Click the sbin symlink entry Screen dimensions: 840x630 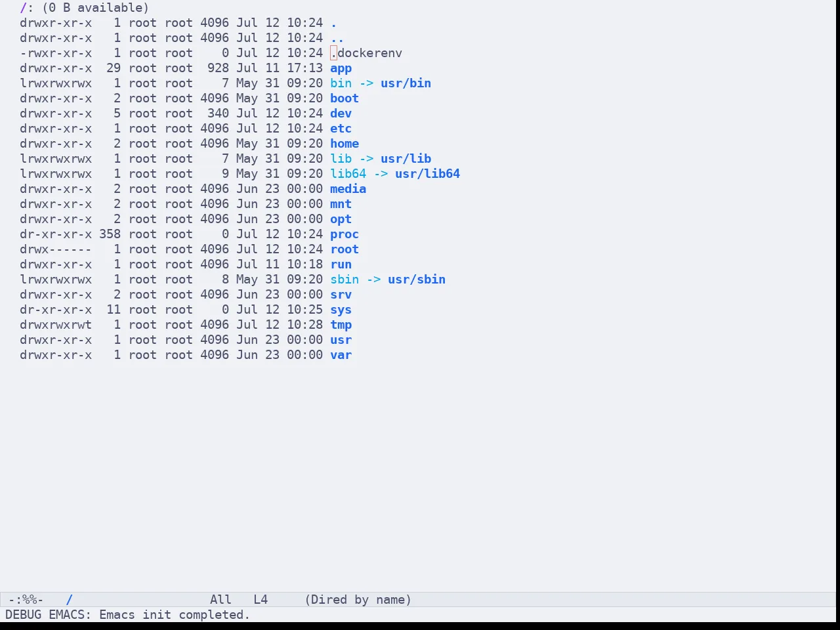click(x=345, y=280)
